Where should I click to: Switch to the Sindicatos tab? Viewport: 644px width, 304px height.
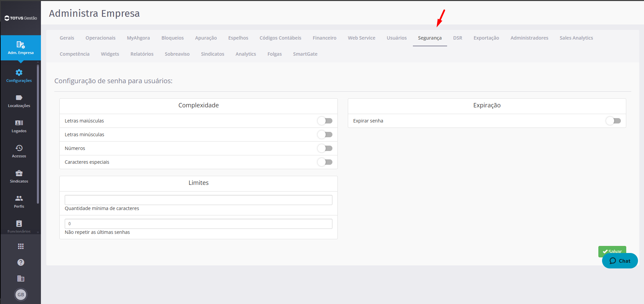[212, 54]
